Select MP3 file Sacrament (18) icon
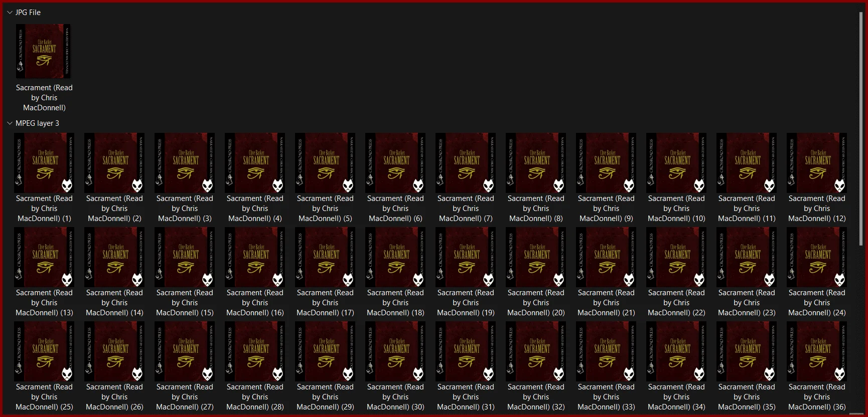The width and height of the screenshot is (868, 417). pos(395,257)
